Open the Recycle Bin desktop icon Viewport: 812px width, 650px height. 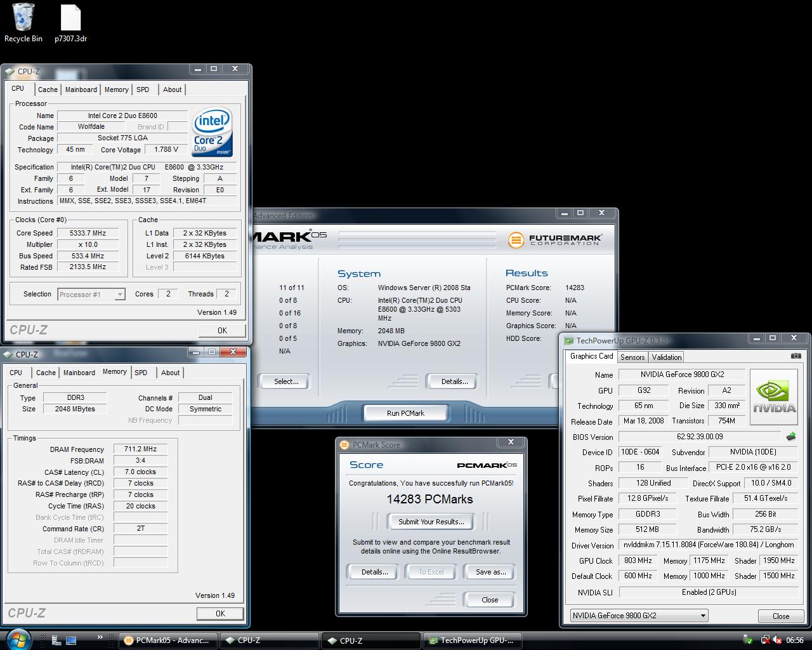coord(23,22)
